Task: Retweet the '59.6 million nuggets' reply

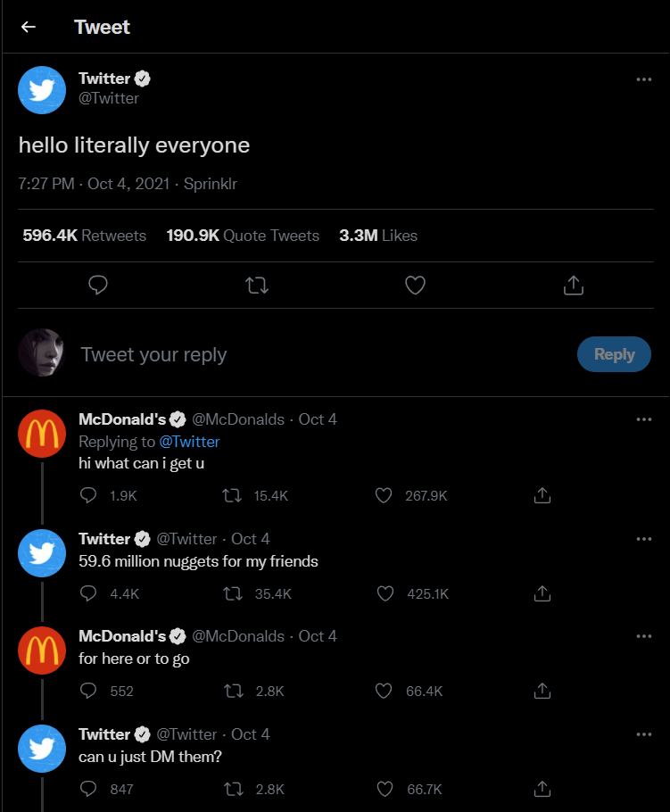Action: [233, 592]
